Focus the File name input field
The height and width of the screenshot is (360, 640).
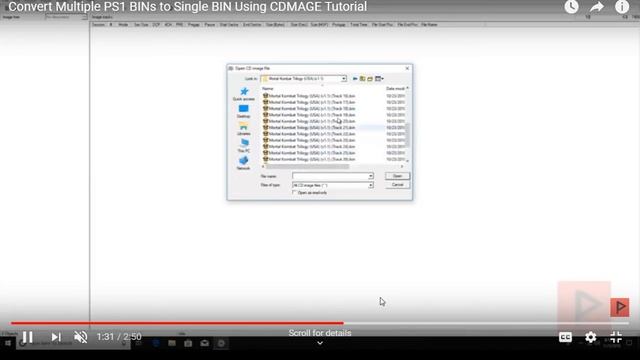(x=330, y=176)
